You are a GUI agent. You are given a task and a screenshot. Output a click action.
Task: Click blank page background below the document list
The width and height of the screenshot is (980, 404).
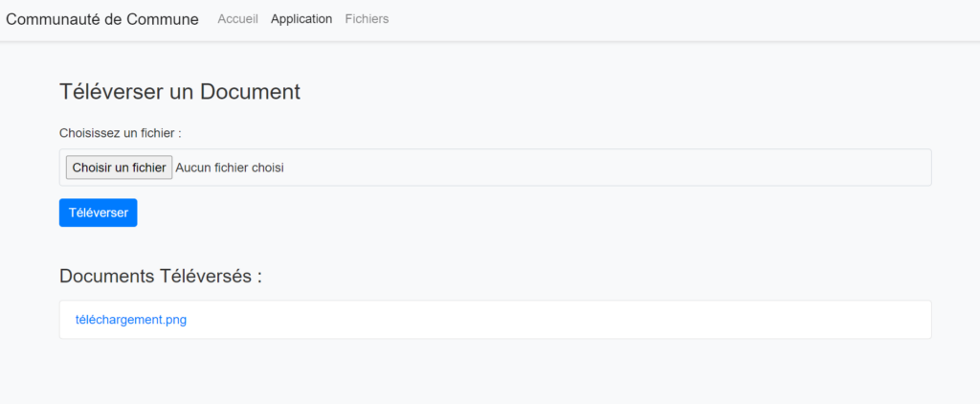(479, 373)
